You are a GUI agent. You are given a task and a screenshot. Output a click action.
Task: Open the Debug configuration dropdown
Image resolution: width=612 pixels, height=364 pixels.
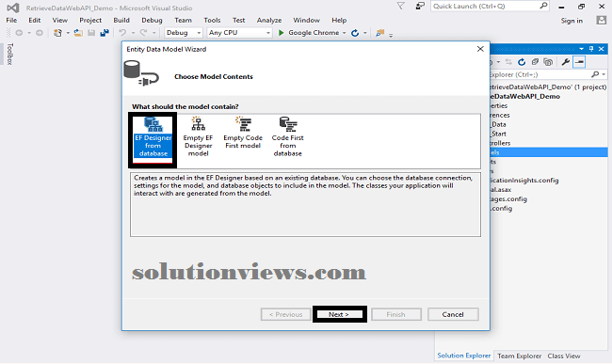point(183,33)
